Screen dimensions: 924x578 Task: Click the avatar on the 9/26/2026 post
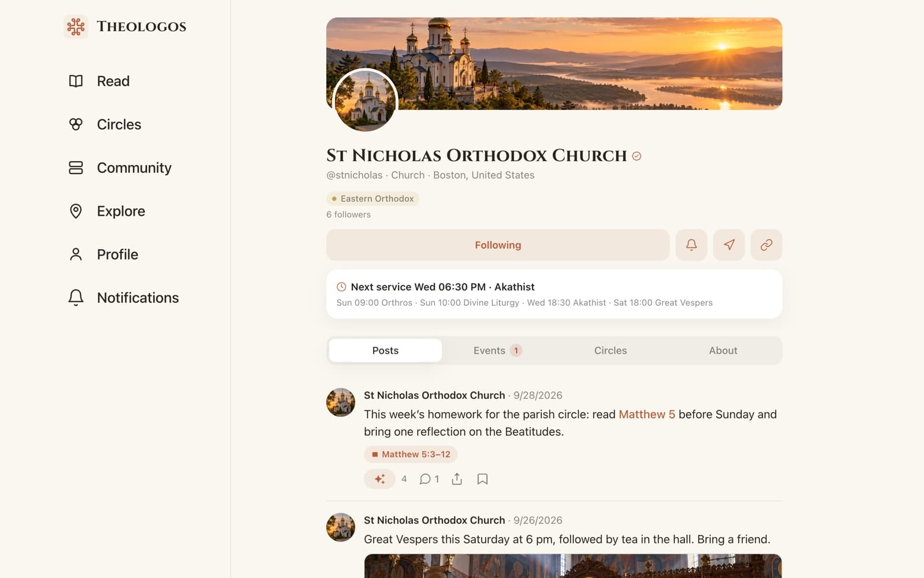341,527
